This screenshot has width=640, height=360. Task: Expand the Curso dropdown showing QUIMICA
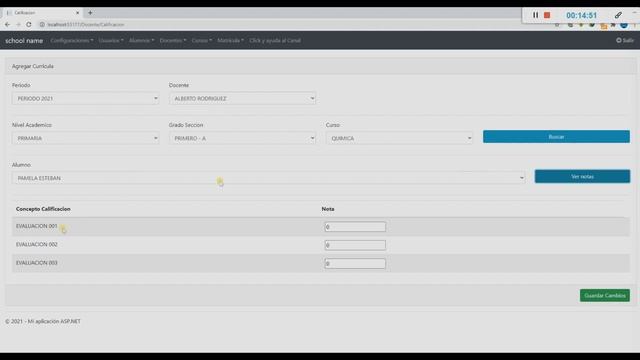399,138
